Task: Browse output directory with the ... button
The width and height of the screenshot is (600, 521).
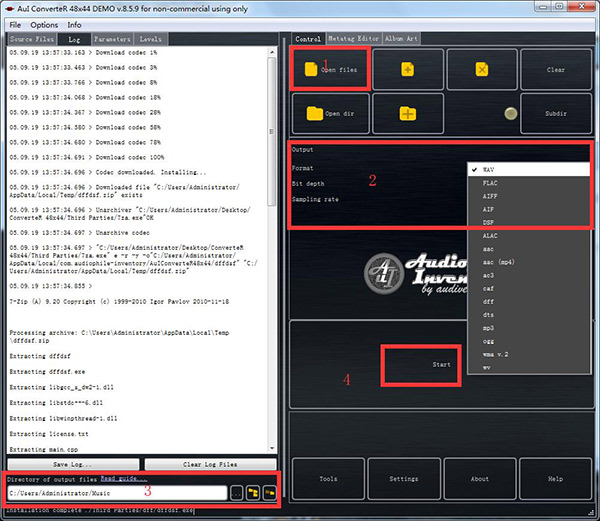Action: tap(237, 493)
